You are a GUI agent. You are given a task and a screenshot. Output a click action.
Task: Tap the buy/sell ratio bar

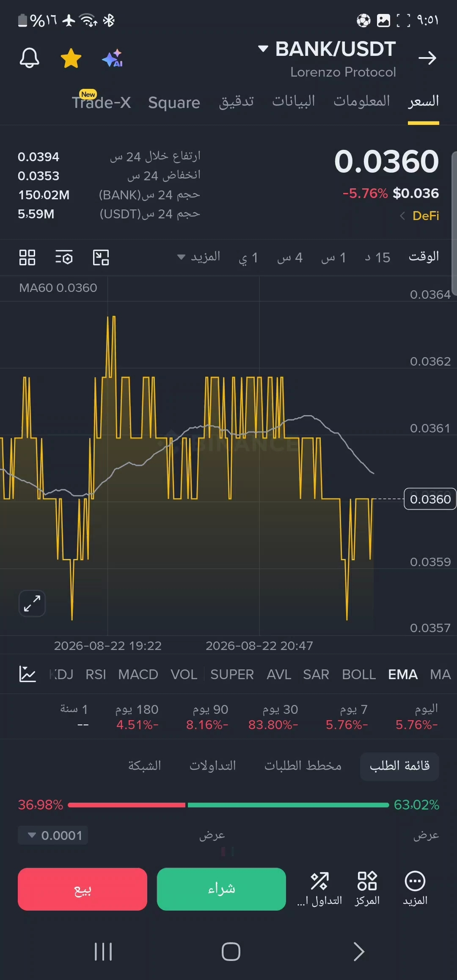coord(228,805)
